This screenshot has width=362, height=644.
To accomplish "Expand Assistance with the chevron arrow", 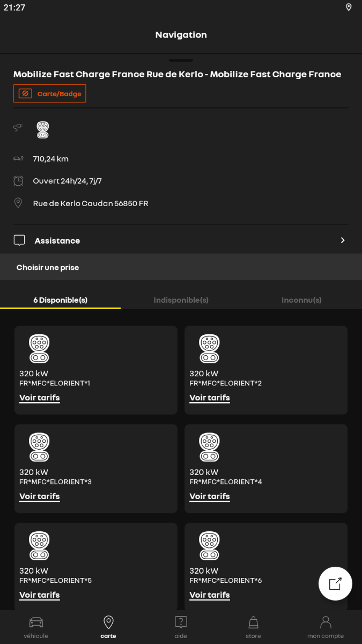I will [343, 240].
